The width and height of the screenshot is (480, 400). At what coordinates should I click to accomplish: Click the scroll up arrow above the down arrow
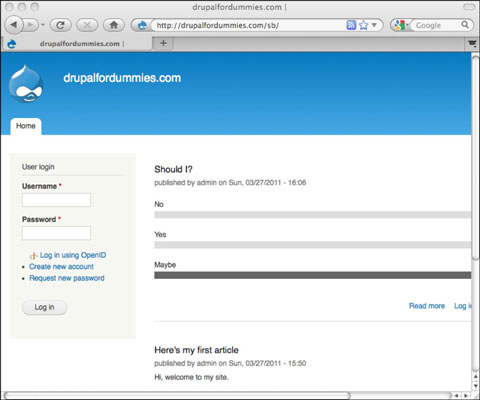coord(476,377)
